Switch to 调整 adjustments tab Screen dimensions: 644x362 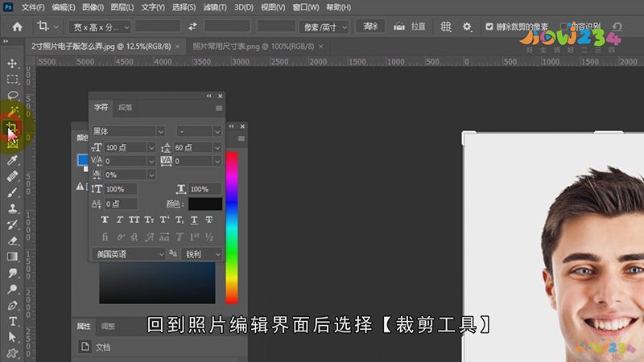point(108,326)
